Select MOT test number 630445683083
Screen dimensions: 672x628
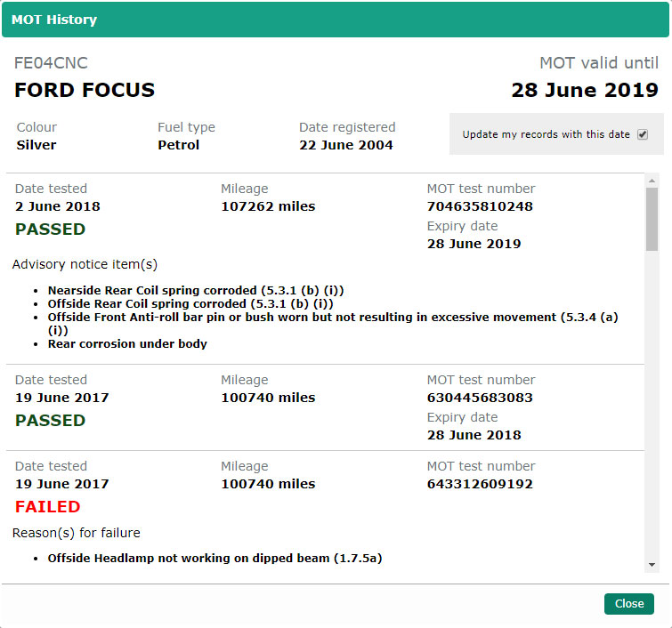click(x=480, y=398)
